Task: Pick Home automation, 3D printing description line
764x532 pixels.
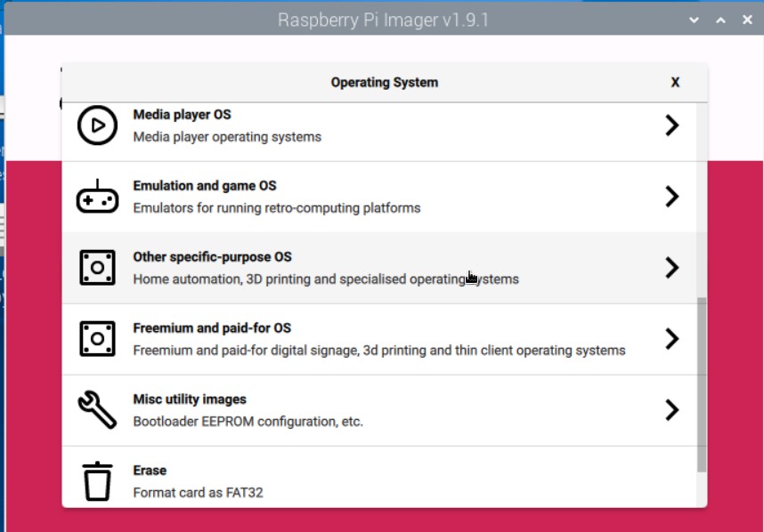Action: tap(326, 279)
